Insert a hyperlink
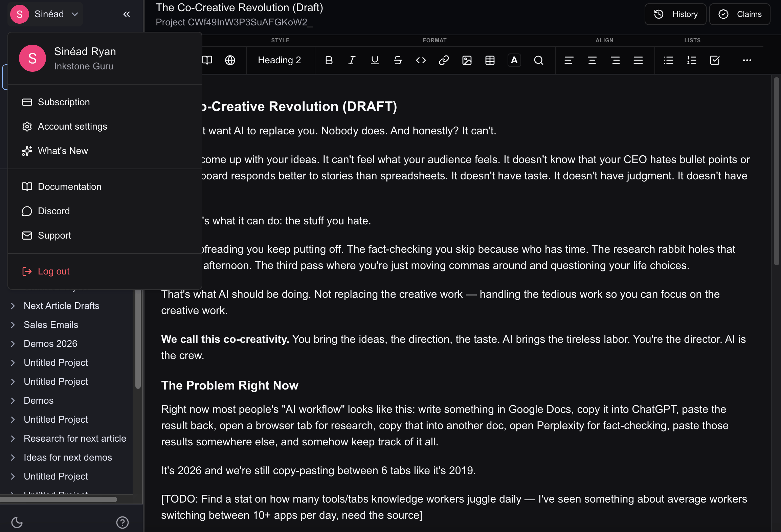The width and height of the screenshot is (781, 532). pyautogui.click(x=444, y=60)
